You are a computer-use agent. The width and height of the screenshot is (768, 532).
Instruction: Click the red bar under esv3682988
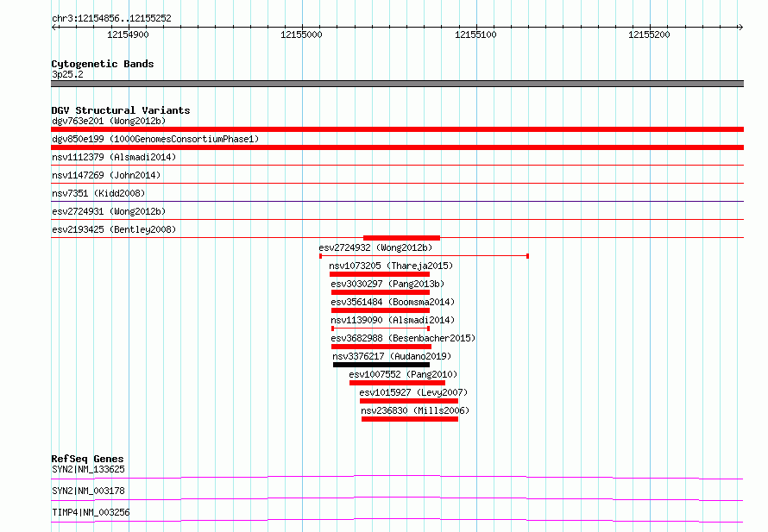pyautogui.click(x=381, y=347)
